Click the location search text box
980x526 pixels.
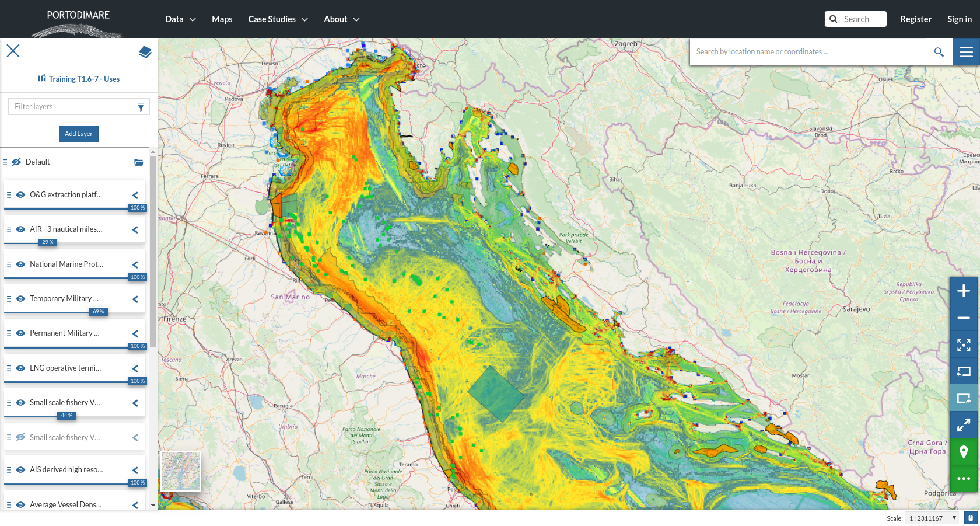[x=811, y=52]
